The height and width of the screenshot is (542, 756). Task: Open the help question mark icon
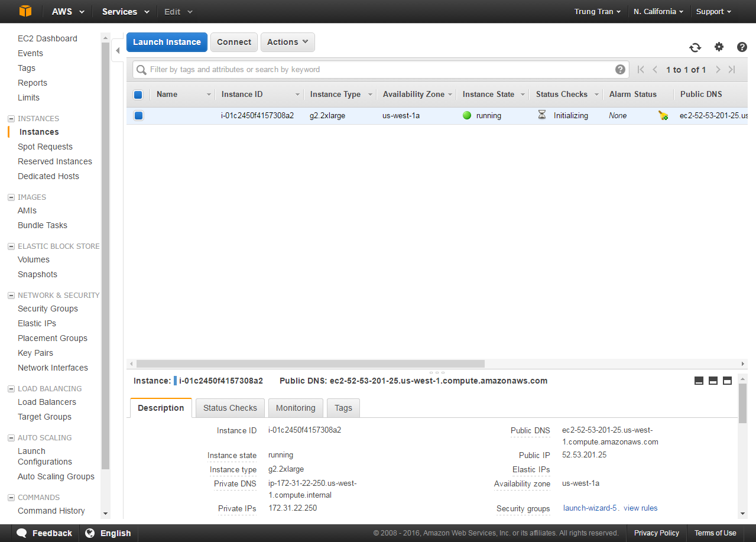[x=742, y=47]
